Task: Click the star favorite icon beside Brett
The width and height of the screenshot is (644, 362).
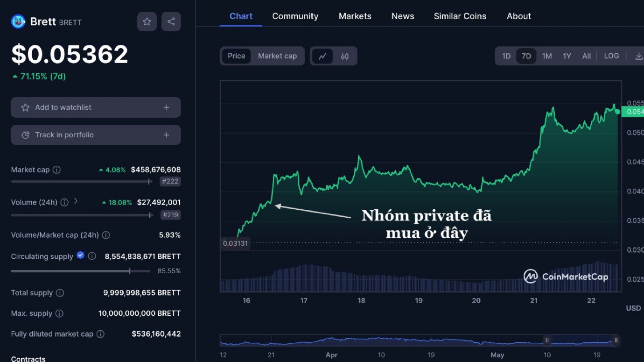Action: point(147,21)
